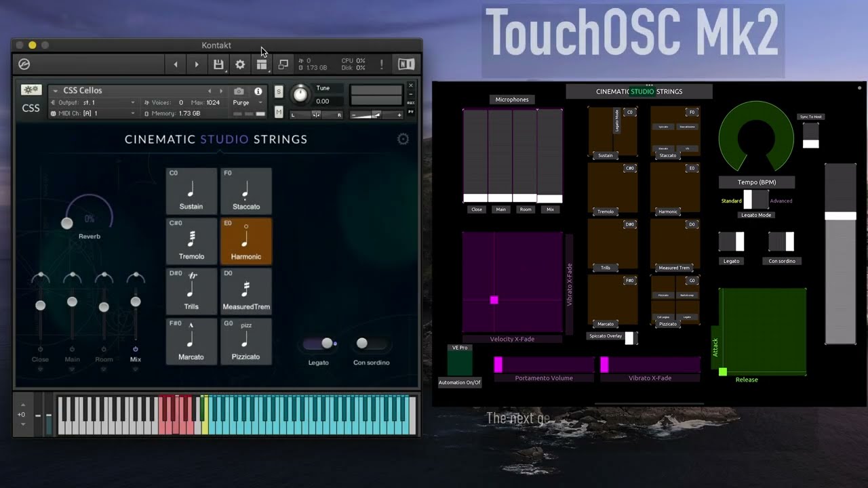Click the minimize rack view icon

(x=283, y=64)
